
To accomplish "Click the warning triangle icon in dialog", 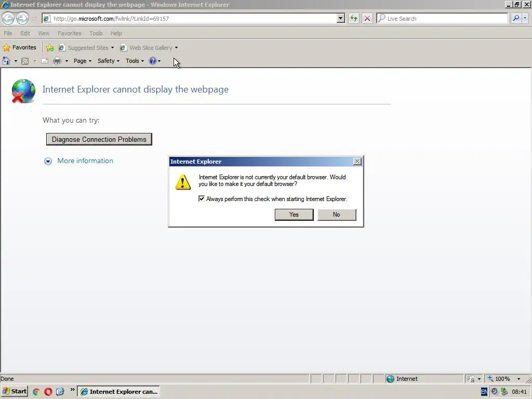I will pyautogui.click(x=183, y=182).
